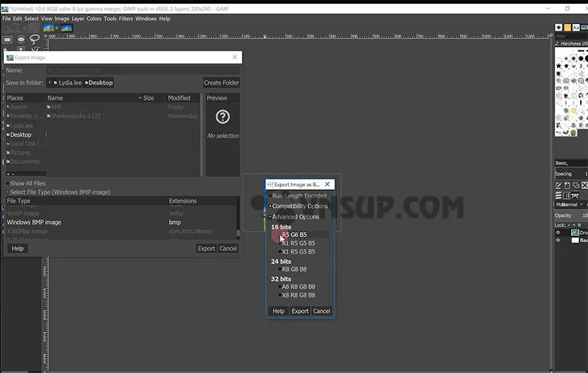Image resolution: width=588 pixels, height=373 pixels.
Task: Toggle visibility of the top layer
Action: click(558, 233)
